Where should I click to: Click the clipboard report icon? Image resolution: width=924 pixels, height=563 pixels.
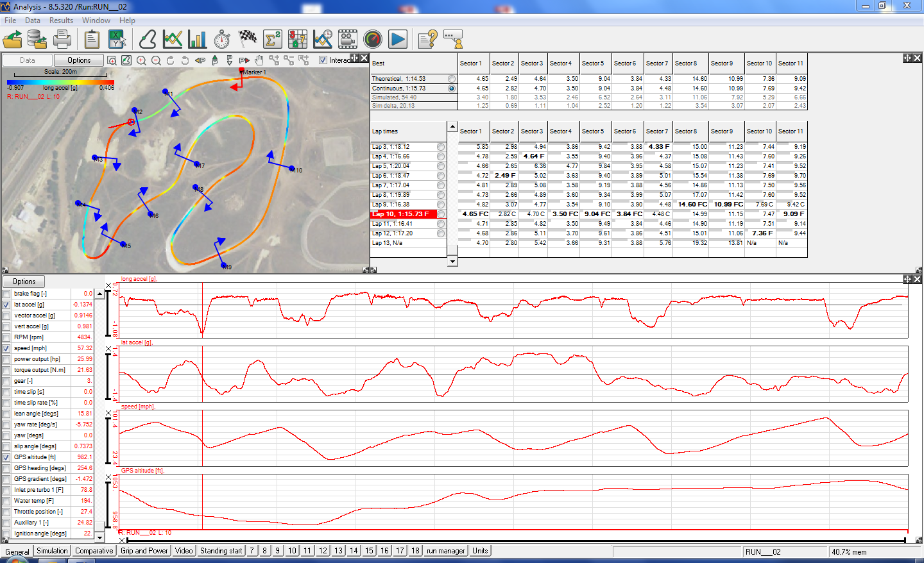point(92,40)
